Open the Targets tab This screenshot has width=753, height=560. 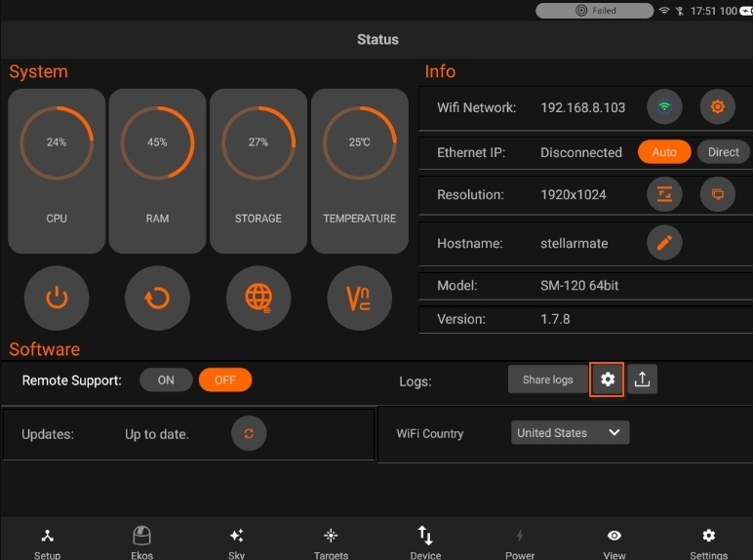click(x=331, y=543)
